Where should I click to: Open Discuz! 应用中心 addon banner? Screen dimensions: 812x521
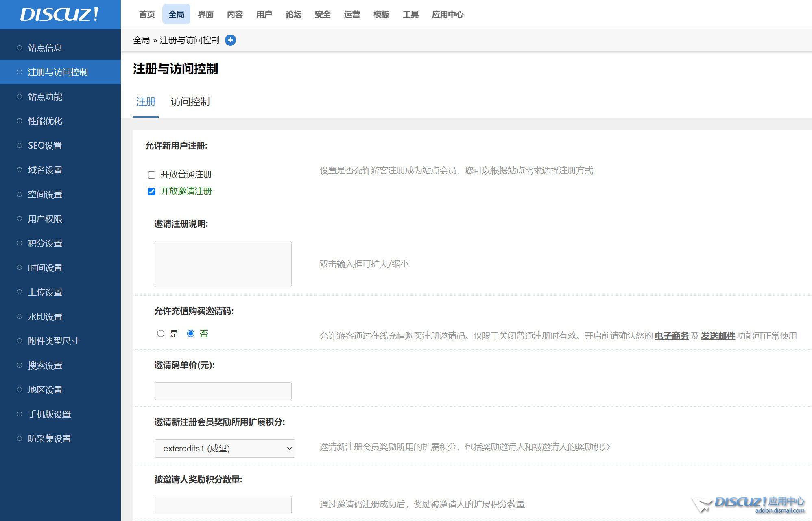(749, 505)
